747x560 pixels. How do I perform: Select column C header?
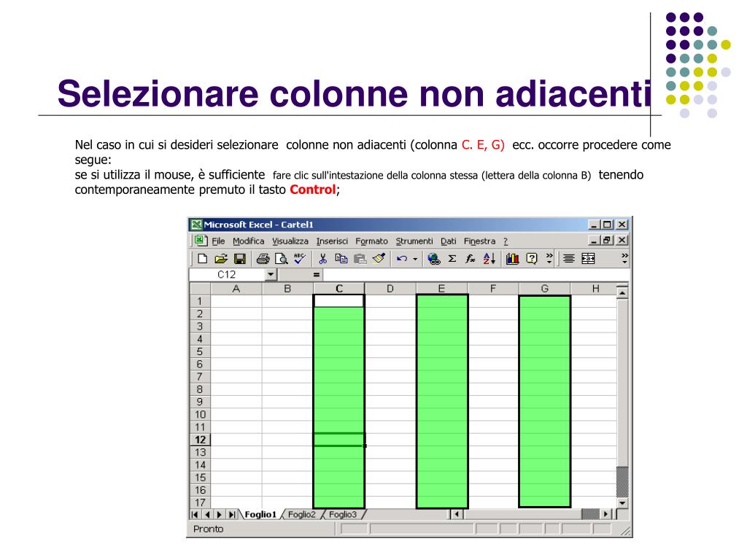pos(338,289)
